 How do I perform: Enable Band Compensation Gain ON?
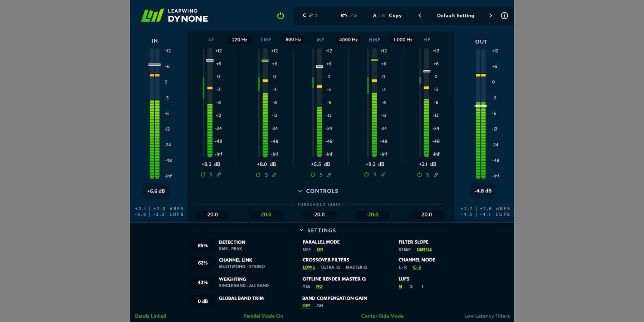[x=319, y=306]
